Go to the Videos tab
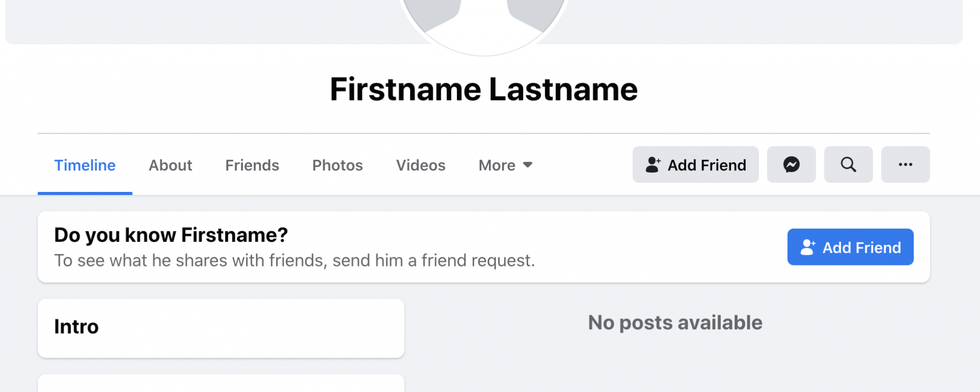The height and width of the screenshot is (392, 980). coord(421,165)
